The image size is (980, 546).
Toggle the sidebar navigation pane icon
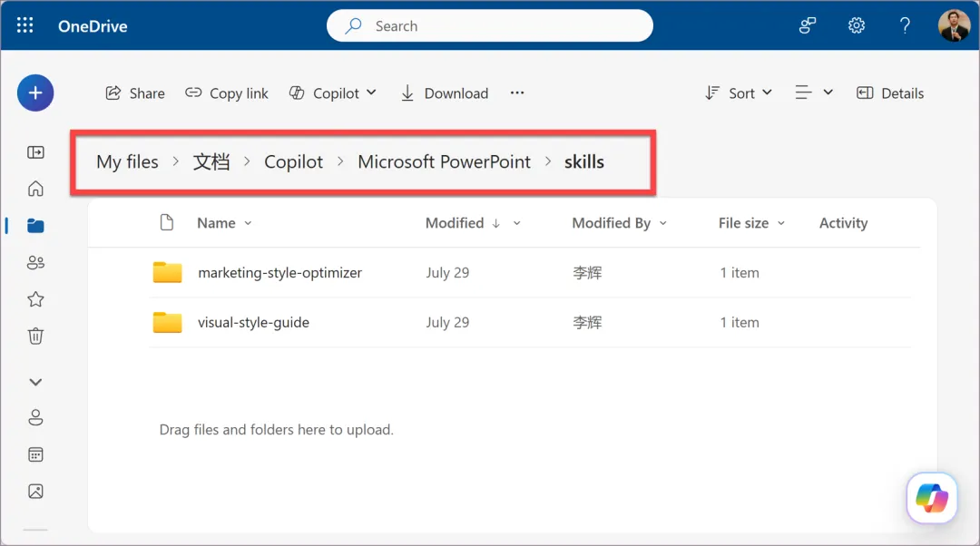pyautogui.click(x=35, y=152)
